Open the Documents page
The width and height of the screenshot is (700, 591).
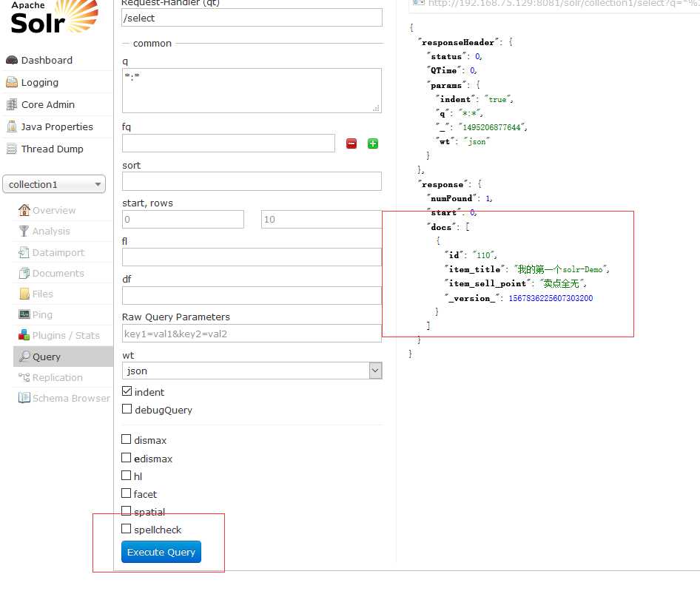tap(58, 273)
